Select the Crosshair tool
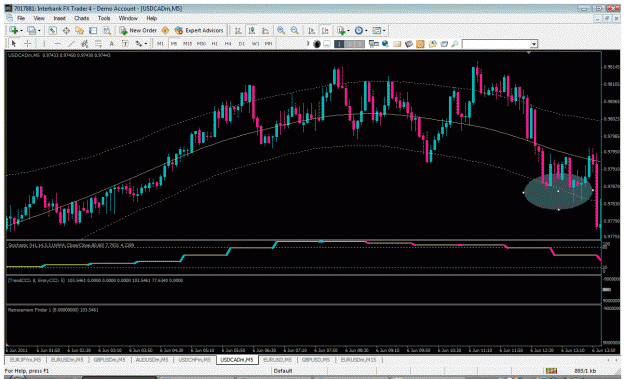This screenshot has width=625, height=379. click(x=28, y=43)
